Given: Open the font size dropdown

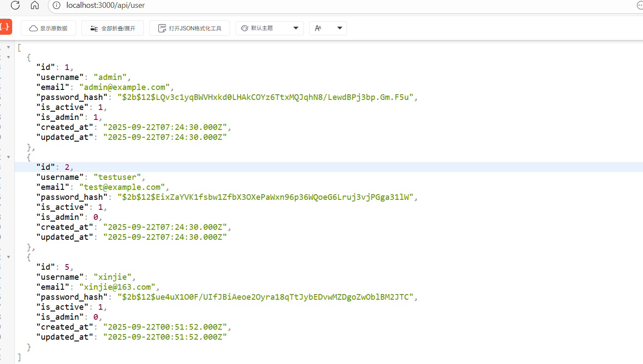Looking at the screenshot, I should [328, 28].
